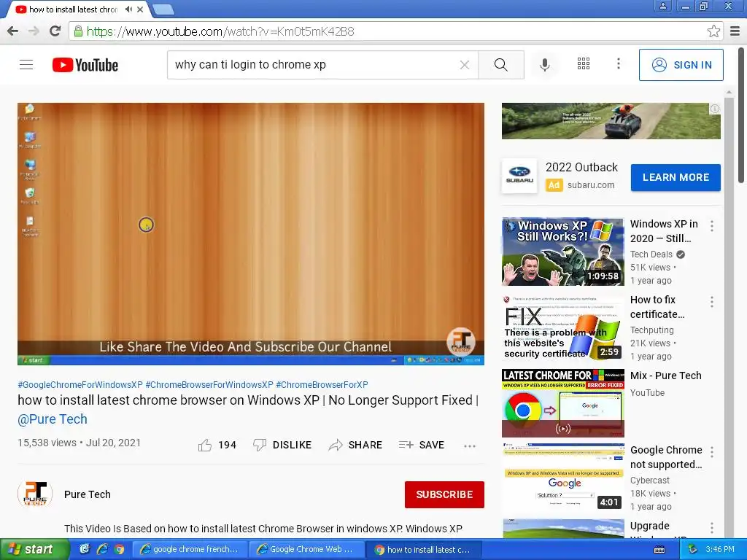This screenshot has width=747, height=560.
Task: Open Windows XP Still Works video thumbnail
Action: pyautogui.click(x=562, y=252)
